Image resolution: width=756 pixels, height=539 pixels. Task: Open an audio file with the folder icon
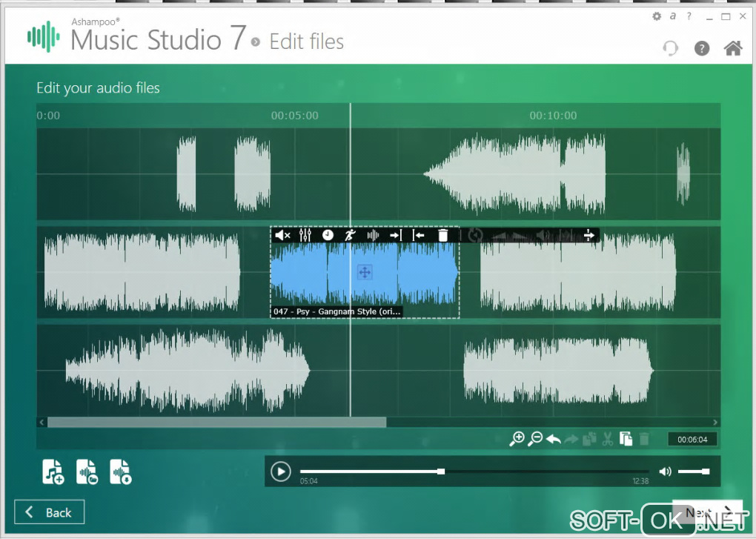point(87,472)
